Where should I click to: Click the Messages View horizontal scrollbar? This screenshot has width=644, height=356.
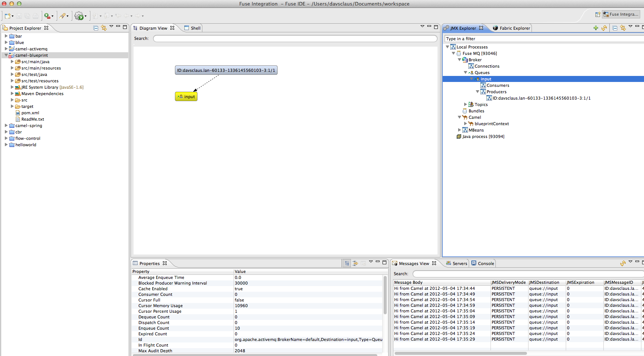tap(461, 353)
